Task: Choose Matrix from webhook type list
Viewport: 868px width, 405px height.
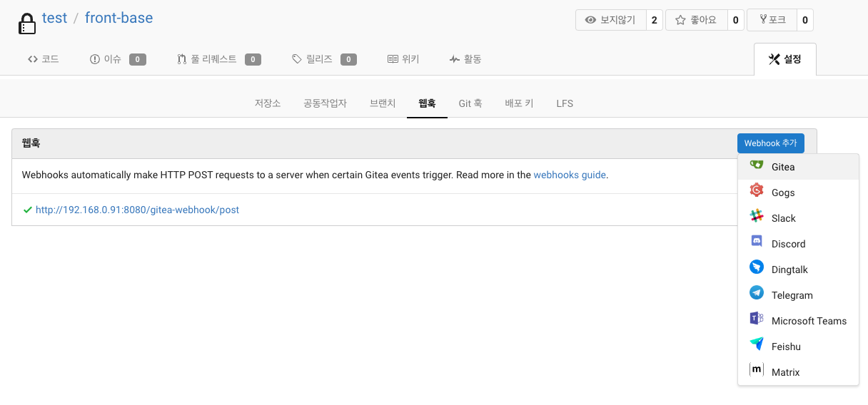Action: (798, 372)
